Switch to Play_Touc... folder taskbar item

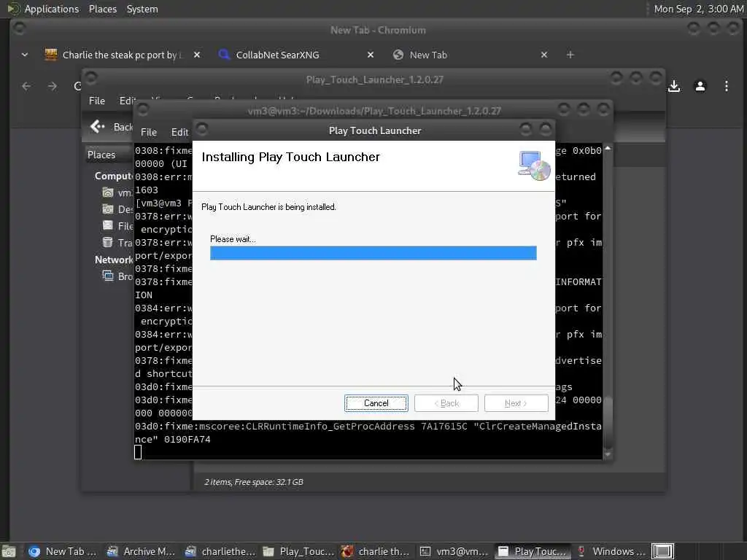coord(298,551)
